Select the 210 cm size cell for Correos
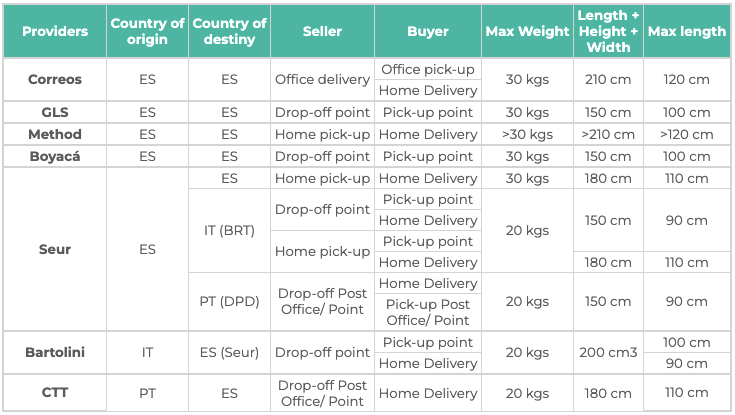The image size is (735, 415). click(608, 79)
